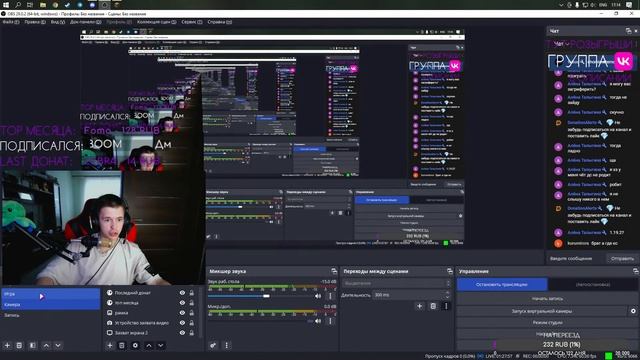This screenshot has height=360, width=640.
Task: Click the stop streaming button
Action: [x=502, y=284]
